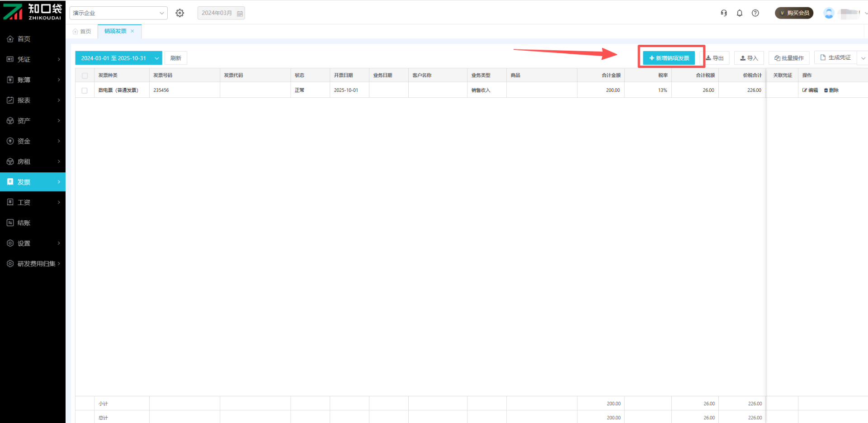
Task: Click the 新增销项发票 button
Action: tap(669, 58)
